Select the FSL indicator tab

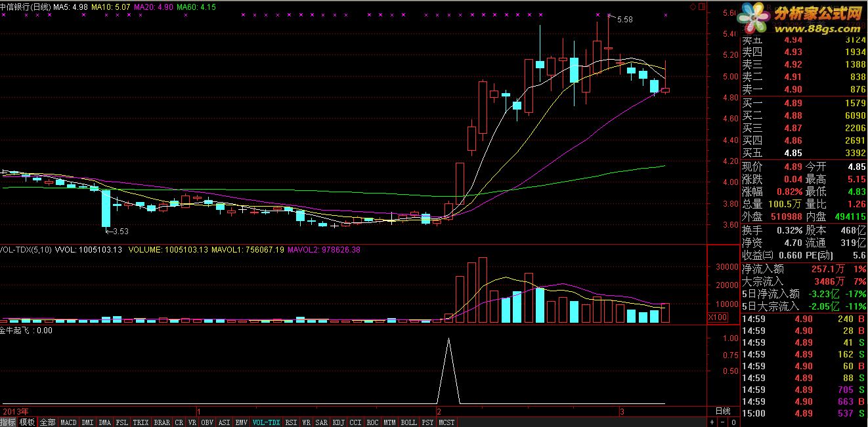tap(122, 422)
